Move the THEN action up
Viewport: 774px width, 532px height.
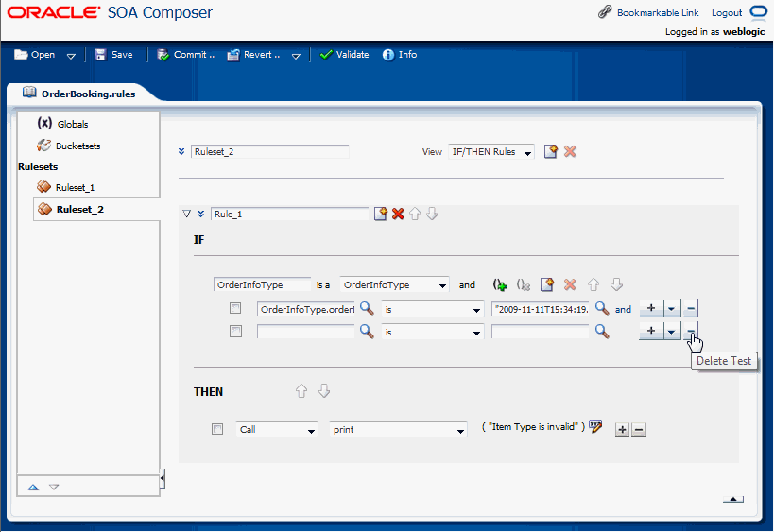point(301,391)
